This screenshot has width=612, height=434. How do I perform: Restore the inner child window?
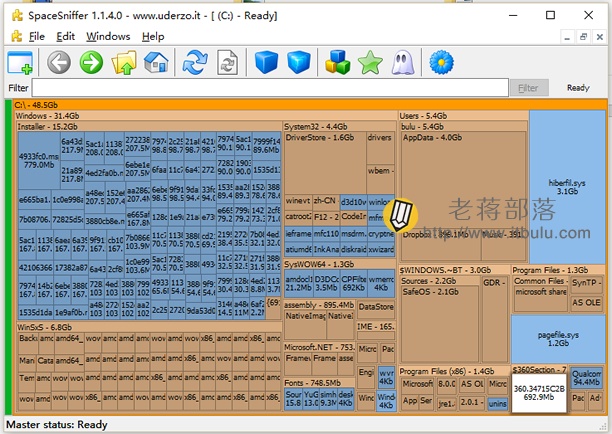[x=584, y=37]
